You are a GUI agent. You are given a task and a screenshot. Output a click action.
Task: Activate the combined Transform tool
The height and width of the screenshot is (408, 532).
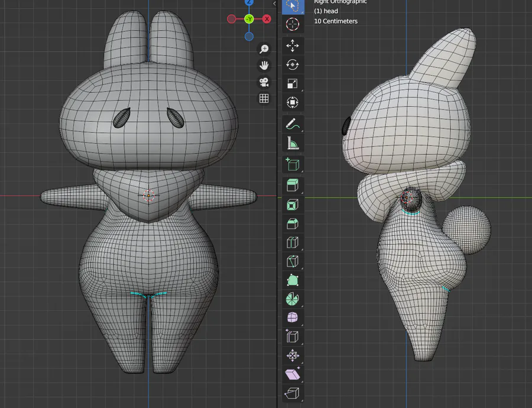293,102
